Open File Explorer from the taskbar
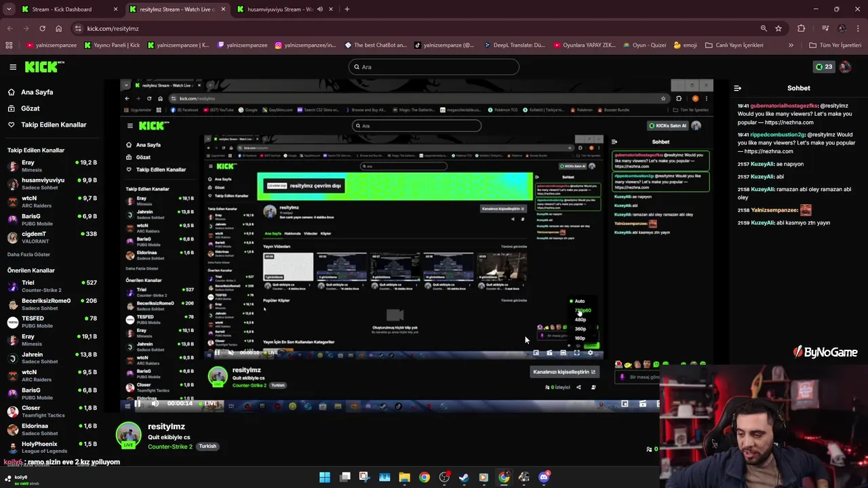 404,477
